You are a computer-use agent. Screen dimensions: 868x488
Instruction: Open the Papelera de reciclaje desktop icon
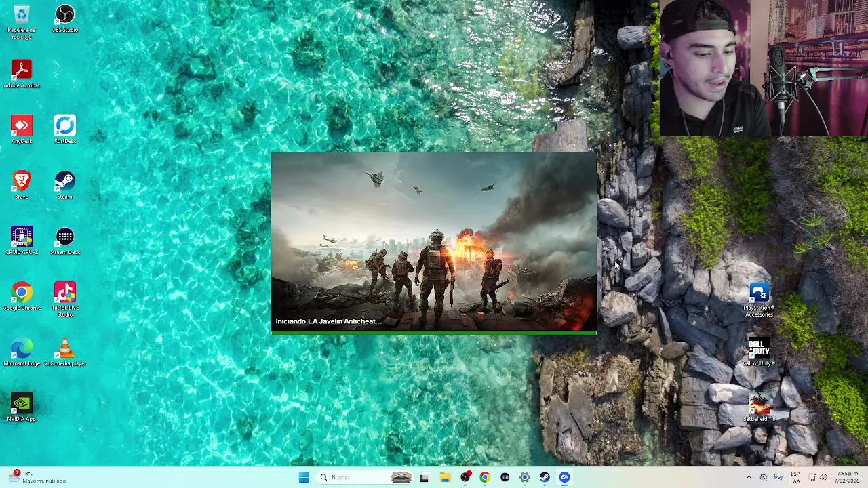[22, 22]
